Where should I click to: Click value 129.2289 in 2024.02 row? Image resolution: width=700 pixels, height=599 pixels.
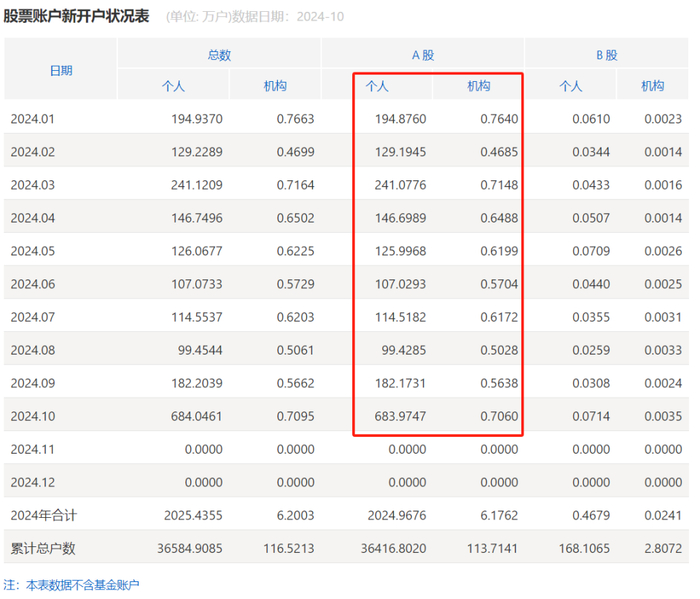(197, 152)
